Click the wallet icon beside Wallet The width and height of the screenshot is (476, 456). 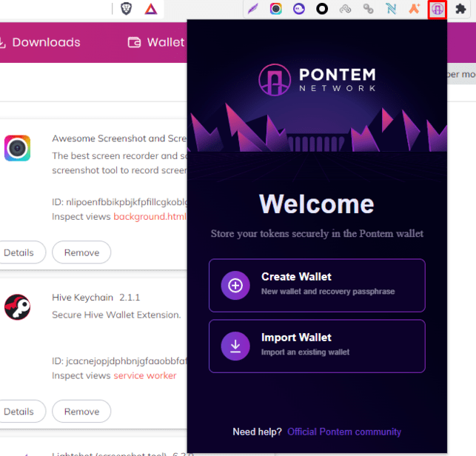point(134,42)
